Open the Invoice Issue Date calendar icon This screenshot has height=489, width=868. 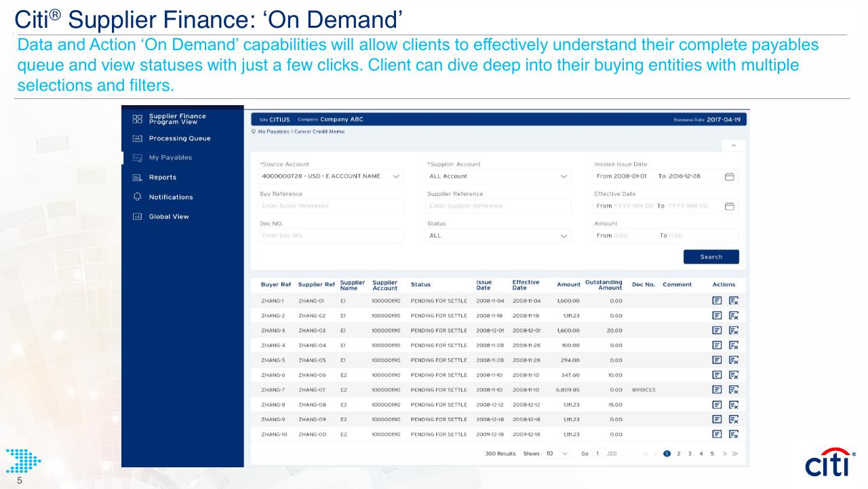(x=729, y=176)
